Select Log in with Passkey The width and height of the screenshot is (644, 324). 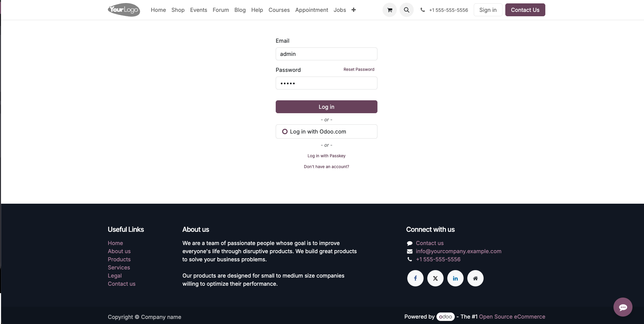[x=326, y=156]
